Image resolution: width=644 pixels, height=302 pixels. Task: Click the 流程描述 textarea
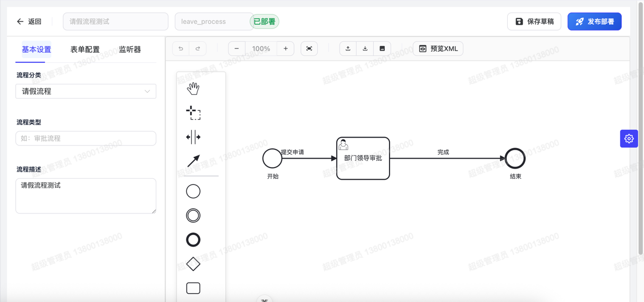(x=86, y=196)
